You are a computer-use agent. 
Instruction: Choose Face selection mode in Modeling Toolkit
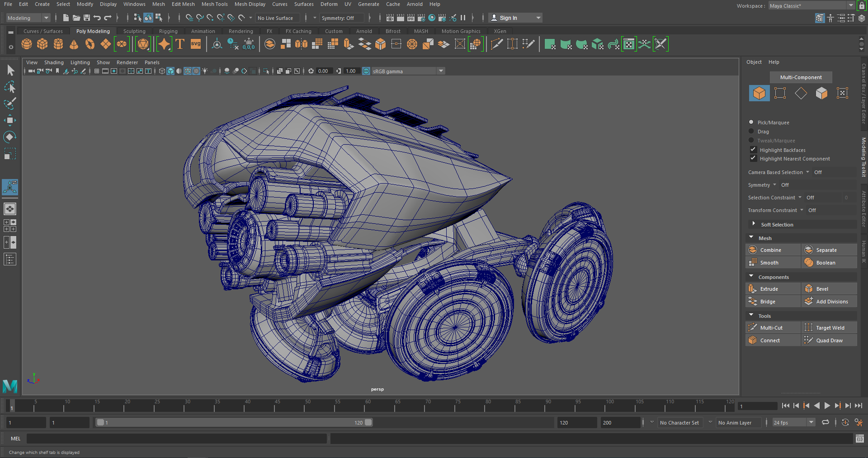click(821, 93)
